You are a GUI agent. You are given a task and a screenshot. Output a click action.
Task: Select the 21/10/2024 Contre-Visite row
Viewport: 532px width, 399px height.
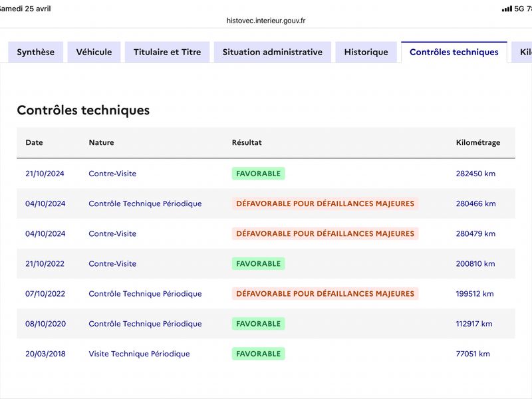(266, 174)
